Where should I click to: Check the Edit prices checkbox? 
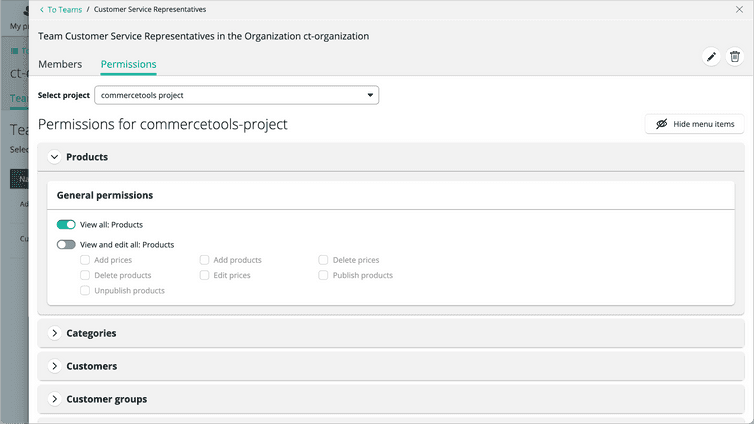(x=204, y=275)
